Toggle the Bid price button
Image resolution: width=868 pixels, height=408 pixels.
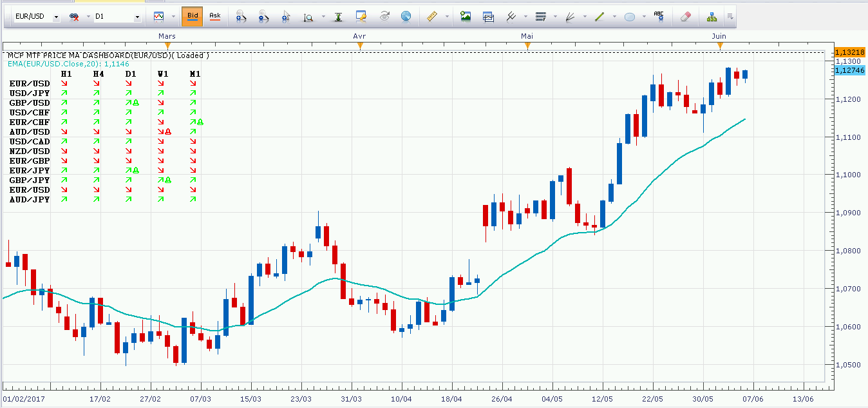point(193,16)
